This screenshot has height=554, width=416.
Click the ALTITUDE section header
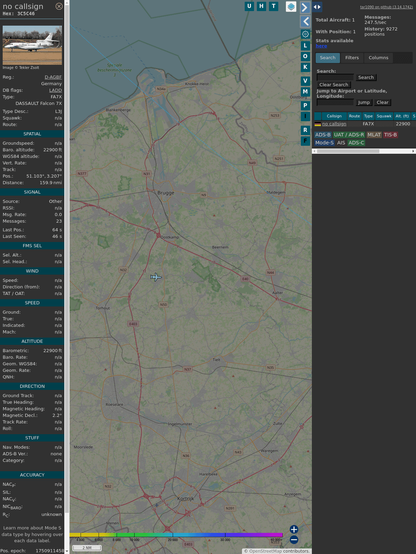[32, 341]
